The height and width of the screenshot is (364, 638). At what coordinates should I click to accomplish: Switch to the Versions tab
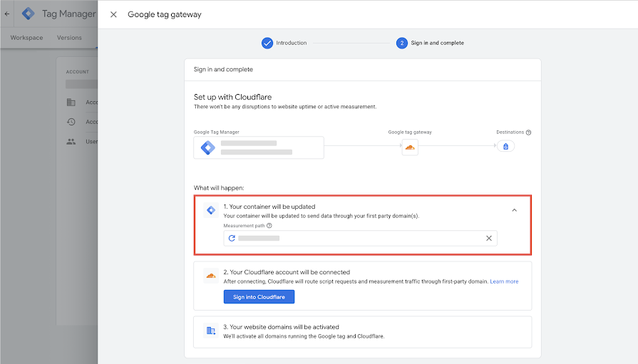[x=69, y=38]
